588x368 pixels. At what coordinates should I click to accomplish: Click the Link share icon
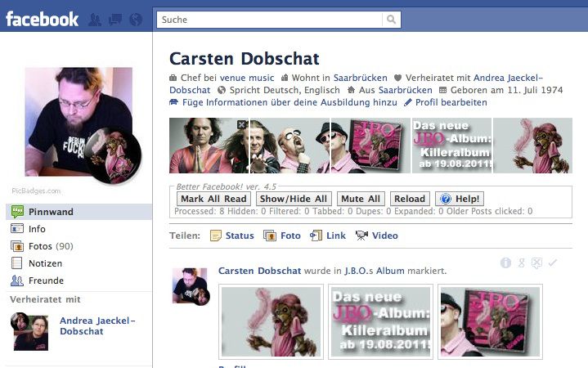coord(316,236)
